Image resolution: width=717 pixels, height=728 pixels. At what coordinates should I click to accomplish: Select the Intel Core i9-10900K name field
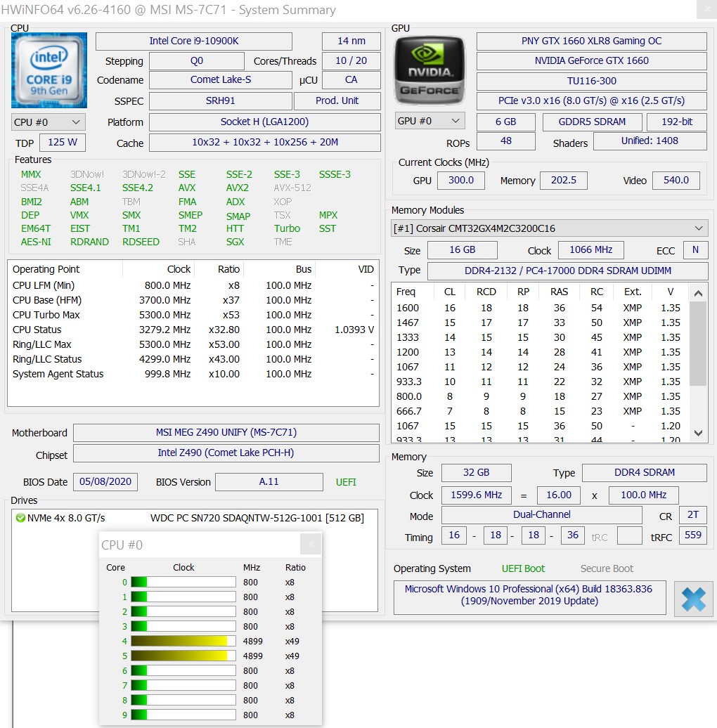tap(193, 41)
